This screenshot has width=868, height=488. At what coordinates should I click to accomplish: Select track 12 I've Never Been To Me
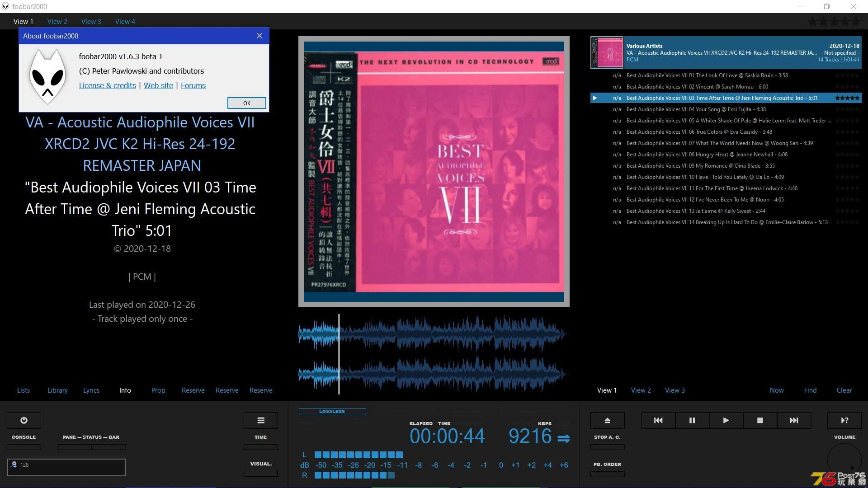click(726, 200)
